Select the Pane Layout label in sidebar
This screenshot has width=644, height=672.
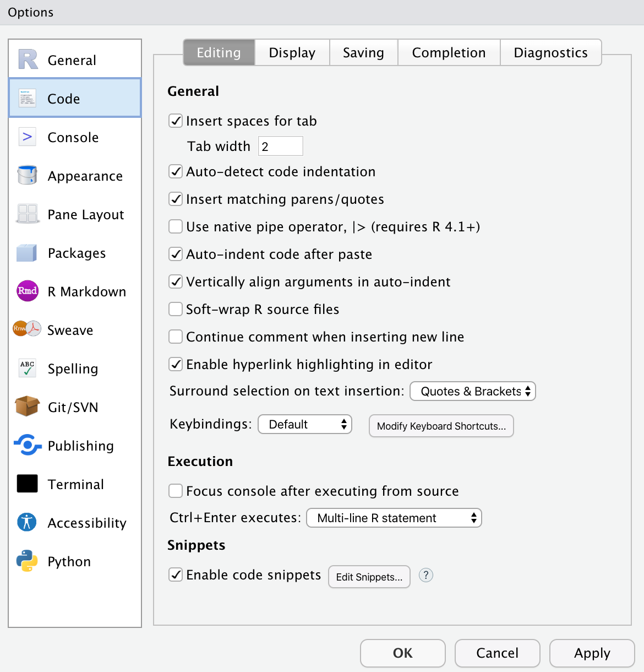click(x=86, y=215)
